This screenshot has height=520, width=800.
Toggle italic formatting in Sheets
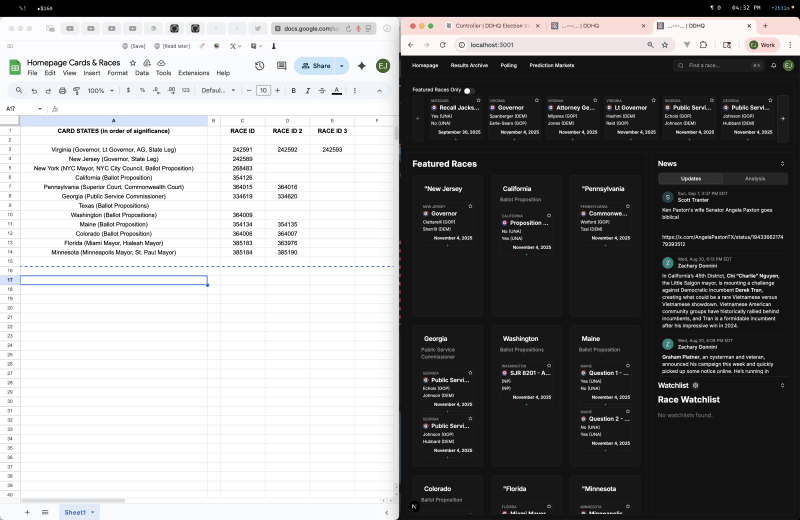pos(308,90)
